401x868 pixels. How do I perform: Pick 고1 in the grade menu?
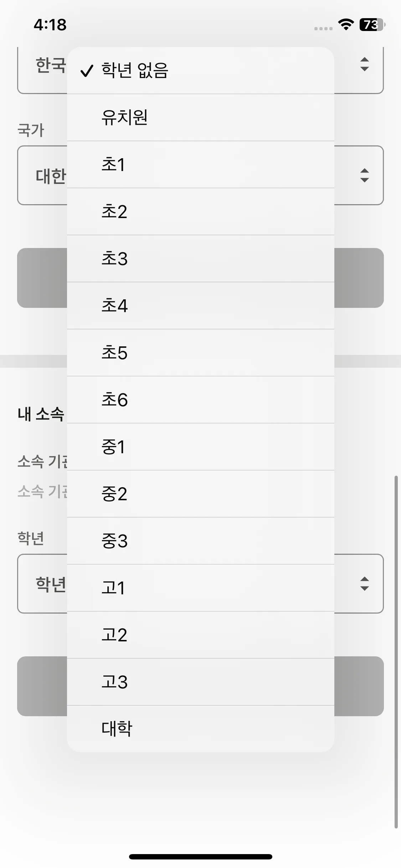(200, 588)
